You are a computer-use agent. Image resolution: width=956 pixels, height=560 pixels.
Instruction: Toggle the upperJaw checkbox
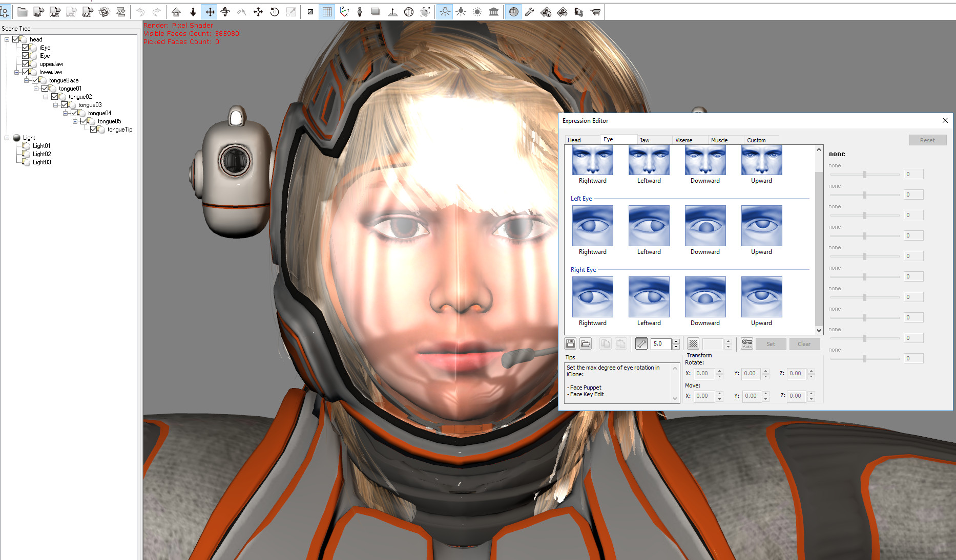click(x=26, y=64)
